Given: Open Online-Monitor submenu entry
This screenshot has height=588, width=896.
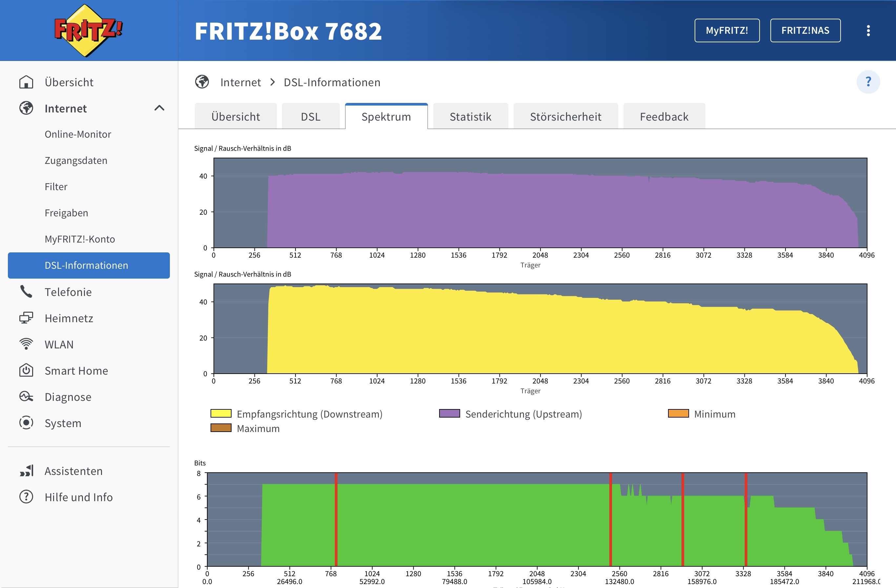Looking at the screenshot, I should [x=78, y=134].
